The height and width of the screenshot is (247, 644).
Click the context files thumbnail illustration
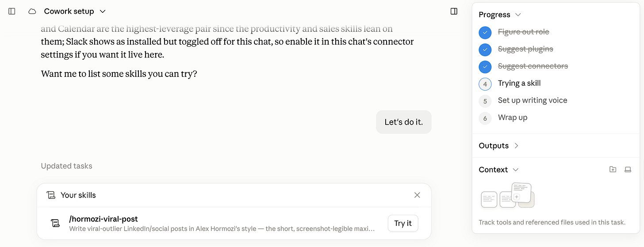(508, 196)
